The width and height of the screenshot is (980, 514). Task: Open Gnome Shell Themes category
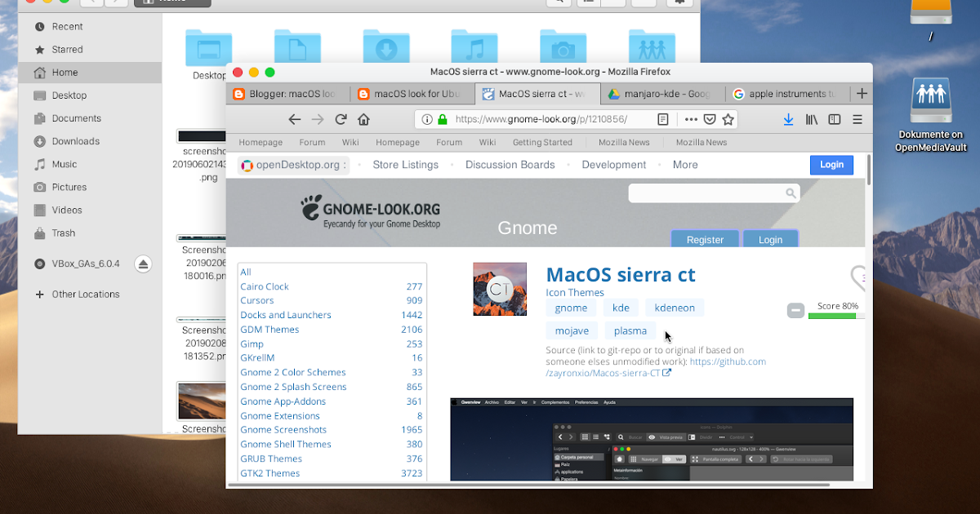point(286,444)
